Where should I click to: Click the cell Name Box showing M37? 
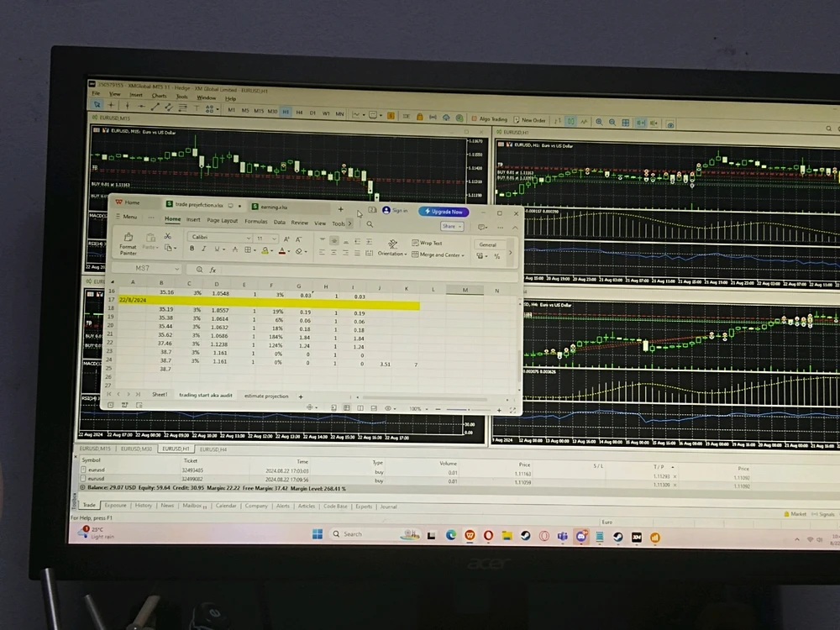tap(144, 269)
